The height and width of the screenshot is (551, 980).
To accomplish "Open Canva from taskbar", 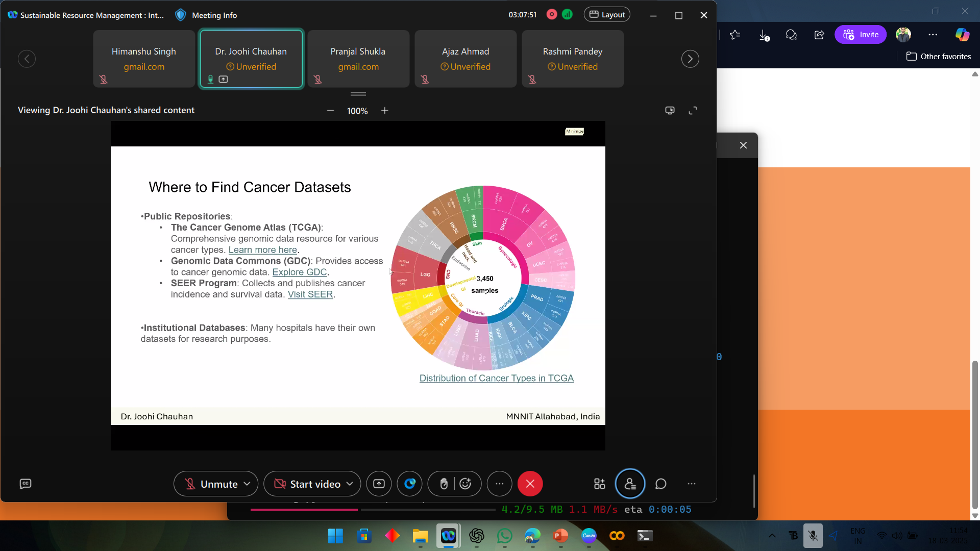I will click(x=589, y=536).
